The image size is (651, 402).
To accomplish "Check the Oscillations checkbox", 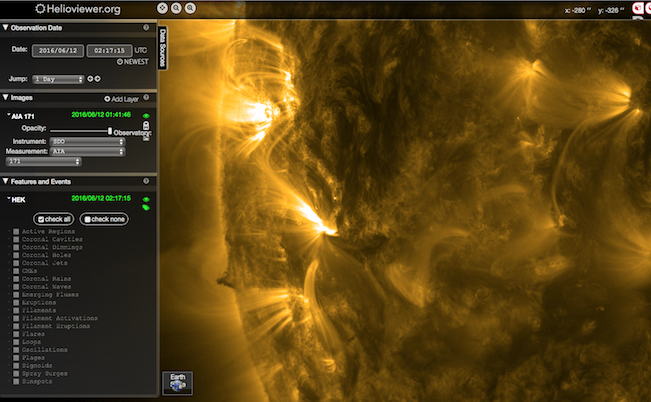I will coord(16,350).
